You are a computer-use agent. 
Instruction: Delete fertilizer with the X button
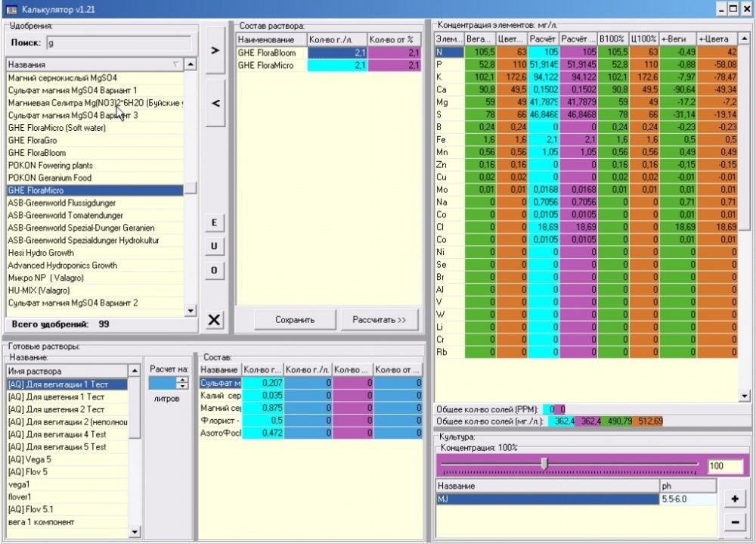(x=214, y=319)
